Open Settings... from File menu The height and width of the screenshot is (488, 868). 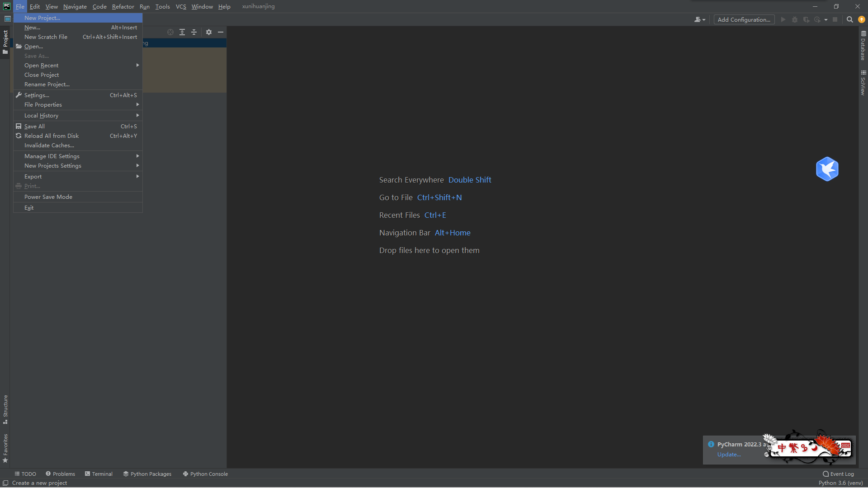(78, 95)
